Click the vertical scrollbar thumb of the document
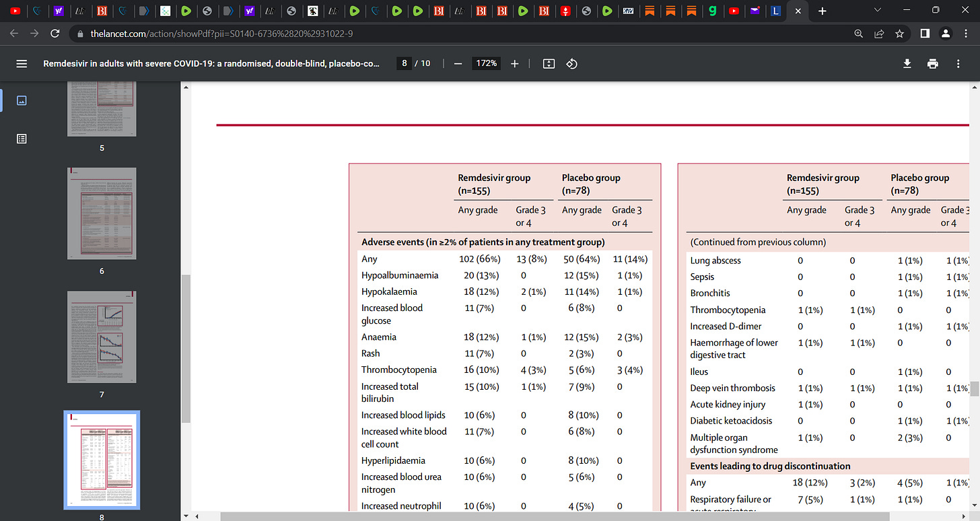 [x=974, y=389]
